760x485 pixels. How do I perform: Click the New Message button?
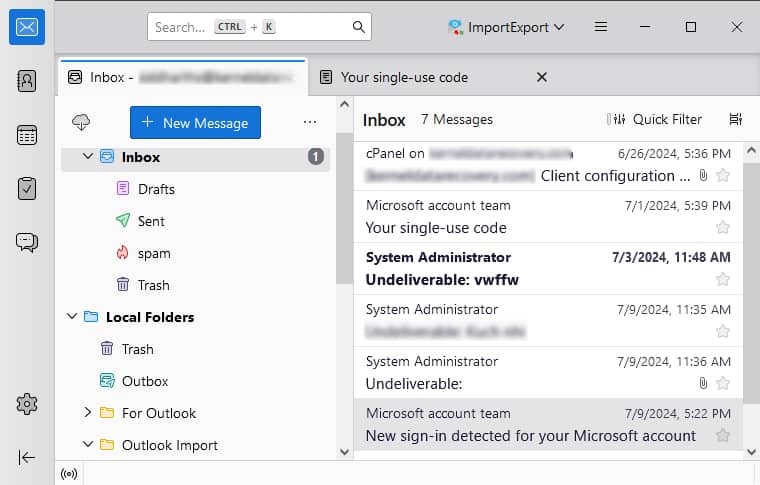[195, 122]
